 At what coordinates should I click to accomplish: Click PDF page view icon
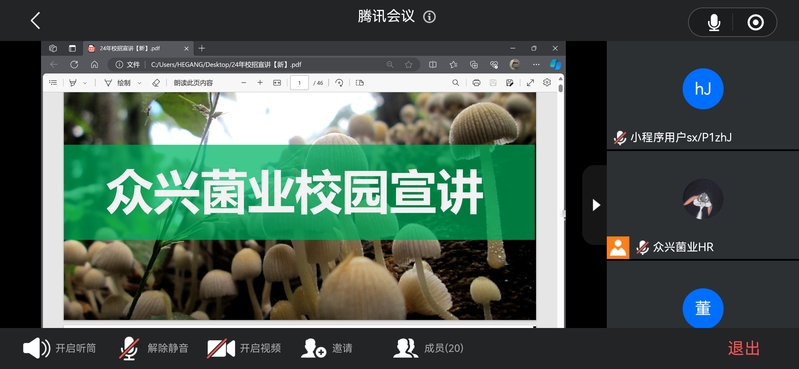[360, 83]
